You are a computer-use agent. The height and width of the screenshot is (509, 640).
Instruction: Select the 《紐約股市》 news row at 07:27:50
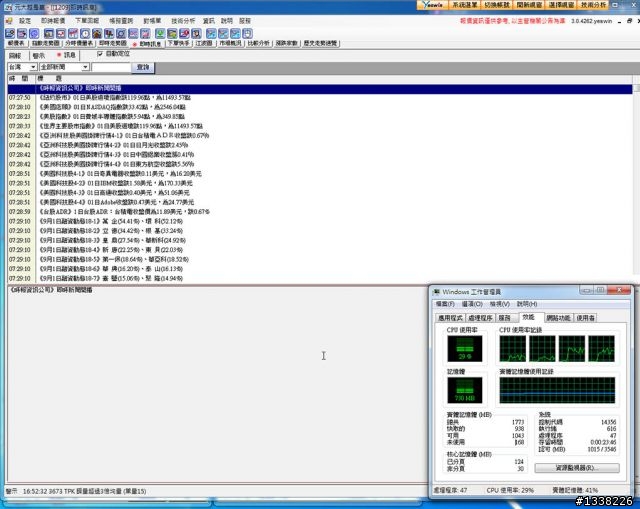320,98
